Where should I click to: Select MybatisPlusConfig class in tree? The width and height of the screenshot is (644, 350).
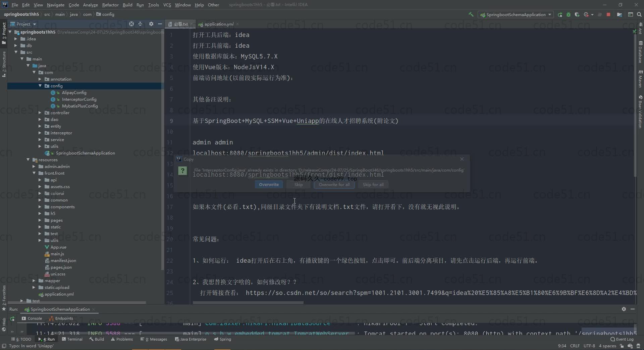79,106
